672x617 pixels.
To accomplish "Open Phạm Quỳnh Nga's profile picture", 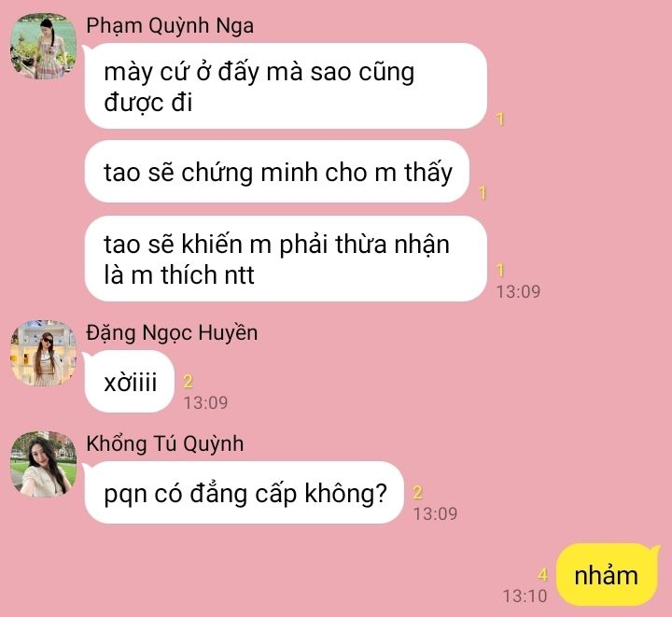I will coord(43,47).
